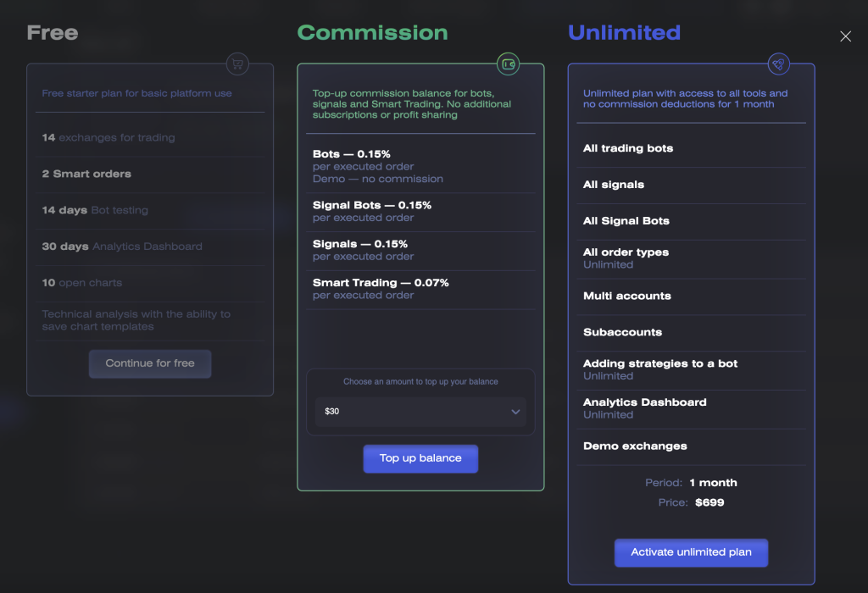Click the 2 Smart orders row
Image resolution: width=868 pixels, height=593 pixels.
point(150,175)
